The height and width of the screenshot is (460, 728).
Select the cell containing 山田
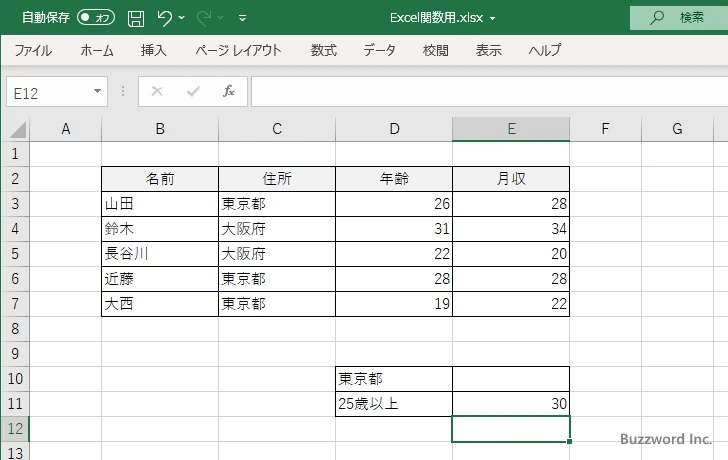160,204
